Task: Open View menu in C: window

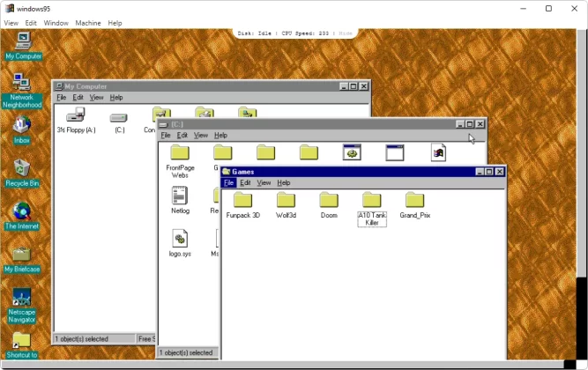Action: pos(201,136)
